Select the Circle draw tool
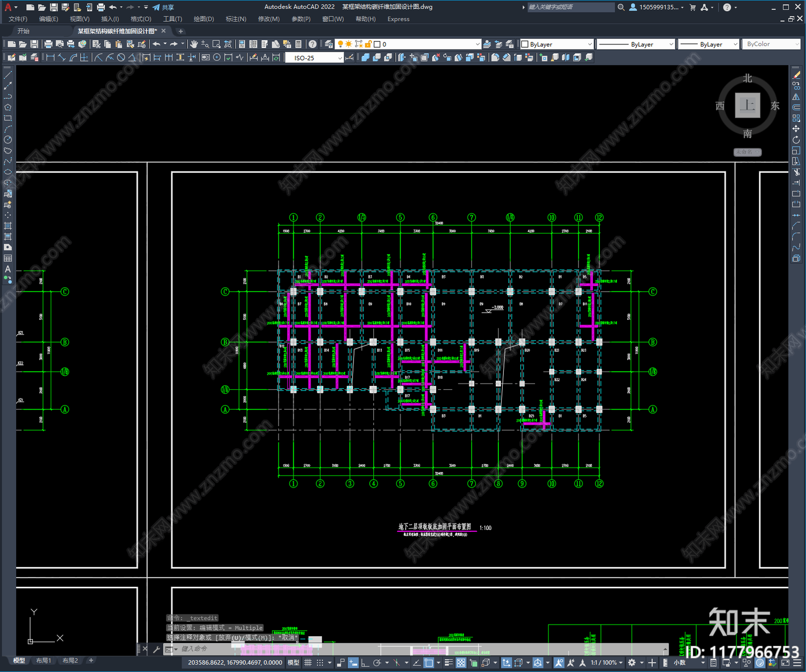 click(8, 140)
